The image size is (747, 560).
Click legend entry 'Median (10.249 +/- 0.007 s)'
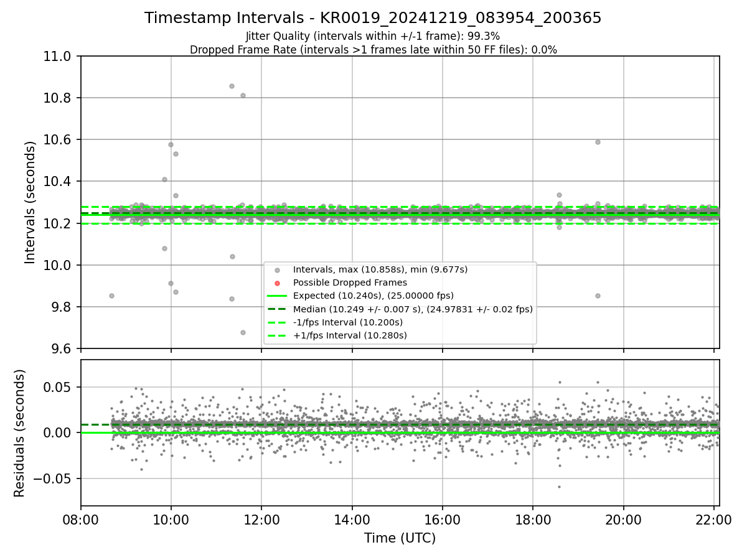[413, 309]
